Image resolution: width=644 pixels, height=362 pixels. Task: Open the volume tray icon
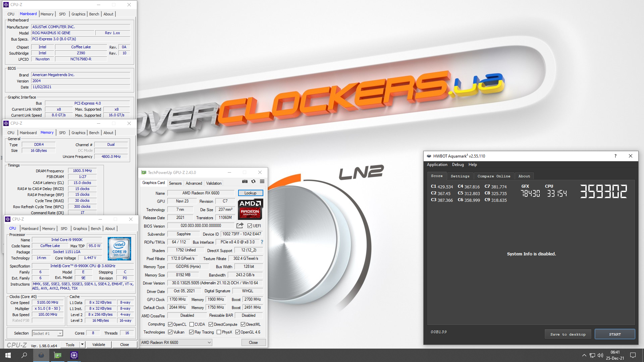[x=600, y=355]
